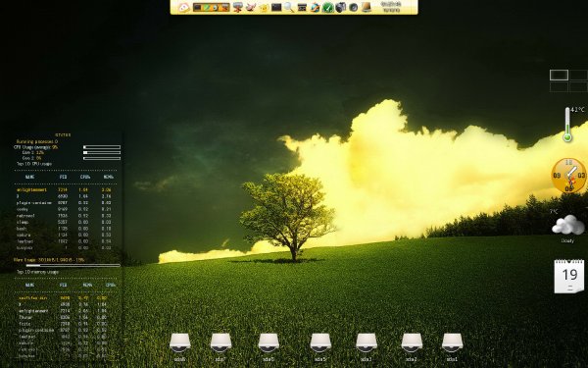The image size is (588, 368).
Task: Click the Core 2 usage bar
Action: point(102,158)
